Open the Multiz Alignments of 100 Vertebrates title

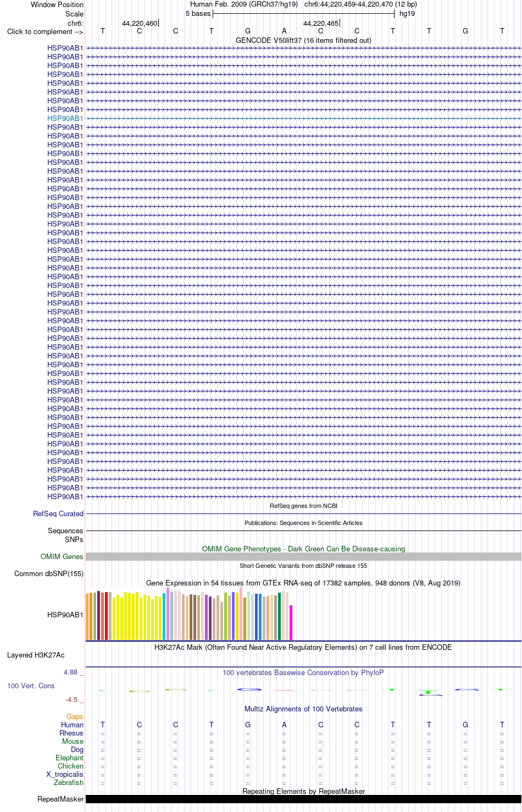pos(303,709)
